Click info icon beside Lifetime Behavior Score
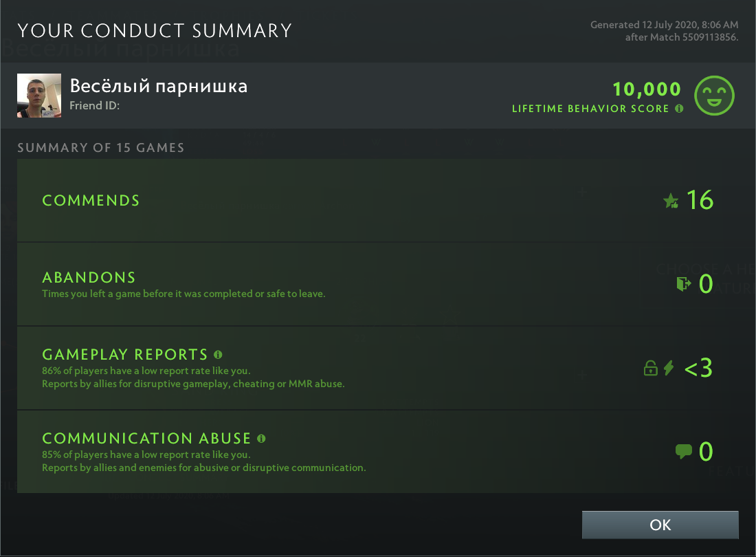Viewport: 756px width, 557px height. click(679, 109)
